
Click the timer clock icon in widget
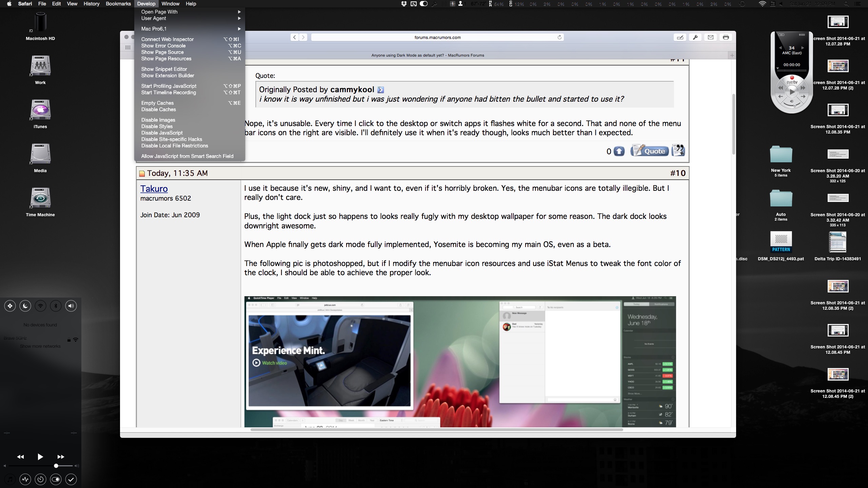[x=41, y=479]
